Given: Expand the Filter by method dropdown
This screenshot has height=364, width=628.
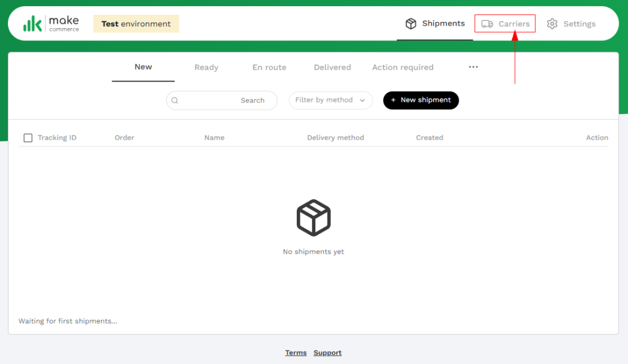Looking at the screenshot, I should click(x=331, y=100).
